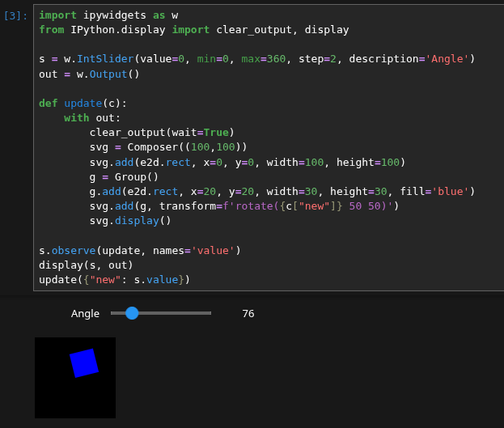Click the slider value readout 76
This screenshot has height=428, width=504.
[x=248, y=314]
